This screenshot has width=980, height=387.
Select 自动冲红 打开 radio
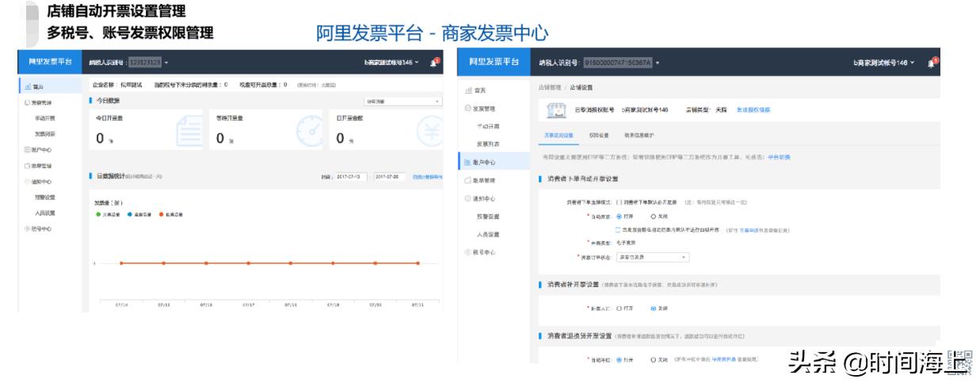point(619,359)
